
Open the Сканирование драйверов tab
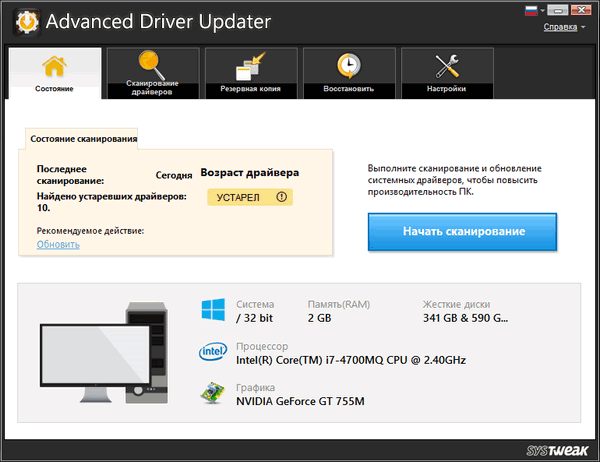tap(153, 73)
